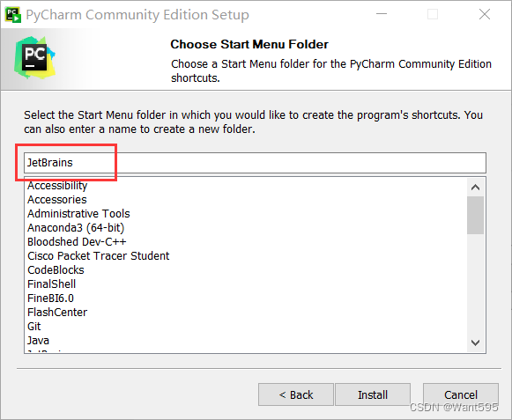Click the large PyCharm PC logo

coord(34,57)
